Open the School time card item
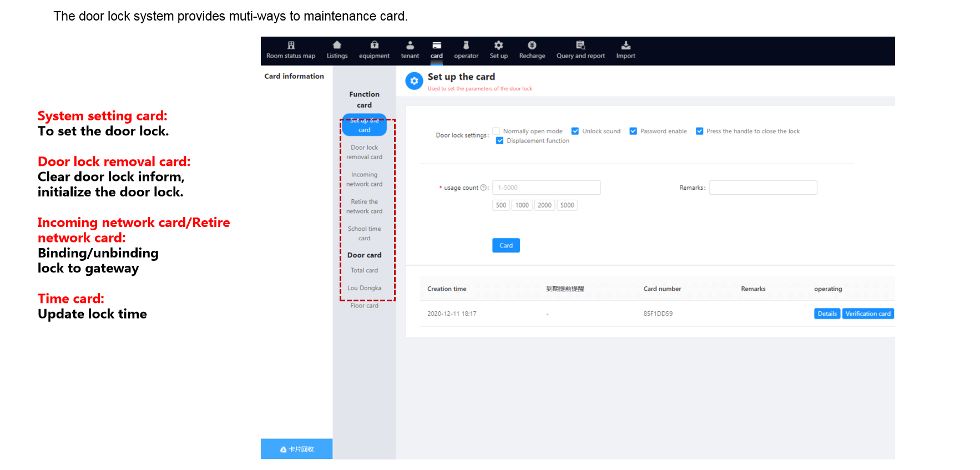Image resolution: width=980 pixels, height=470 pixels. (x=364, y=234)
